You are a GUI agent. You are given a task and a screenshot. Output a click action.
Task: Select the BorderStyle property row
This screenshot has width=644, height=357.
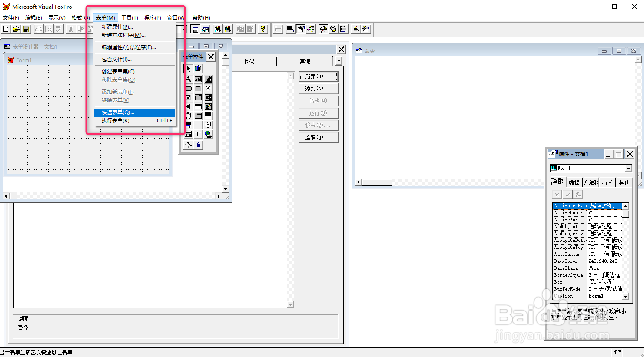(588, 275)
